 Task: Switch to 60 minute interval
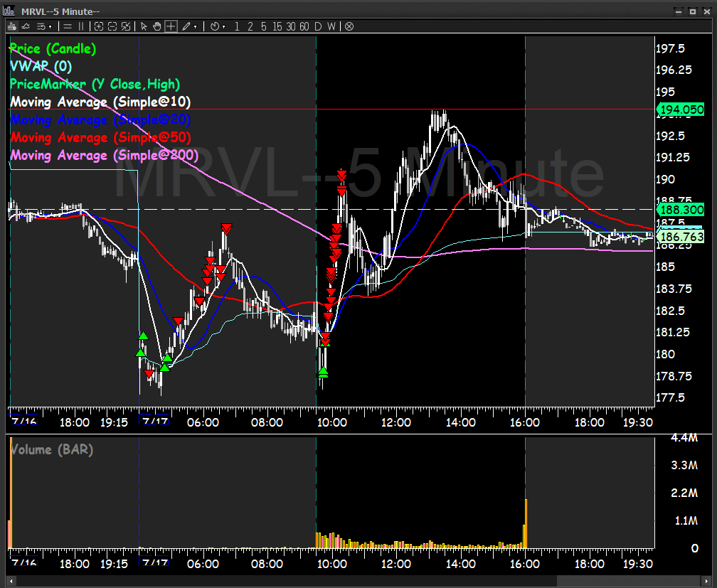pyautogui.click(x=304, y=26)
